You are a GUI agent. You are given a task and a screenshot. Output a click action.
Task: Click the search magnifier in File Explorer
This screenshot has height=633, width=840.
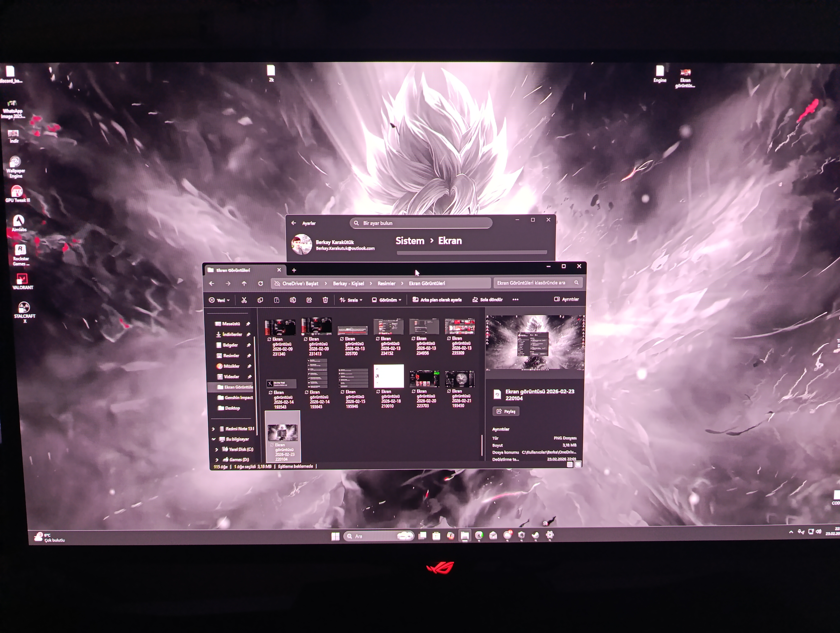[576, 283]
